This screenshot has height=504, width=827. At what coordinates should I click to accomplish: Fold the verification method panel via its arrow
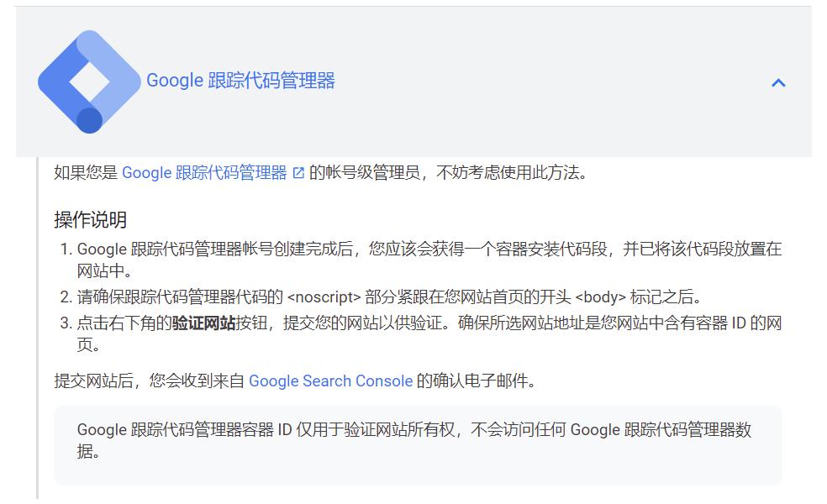(x=778, y=81)
